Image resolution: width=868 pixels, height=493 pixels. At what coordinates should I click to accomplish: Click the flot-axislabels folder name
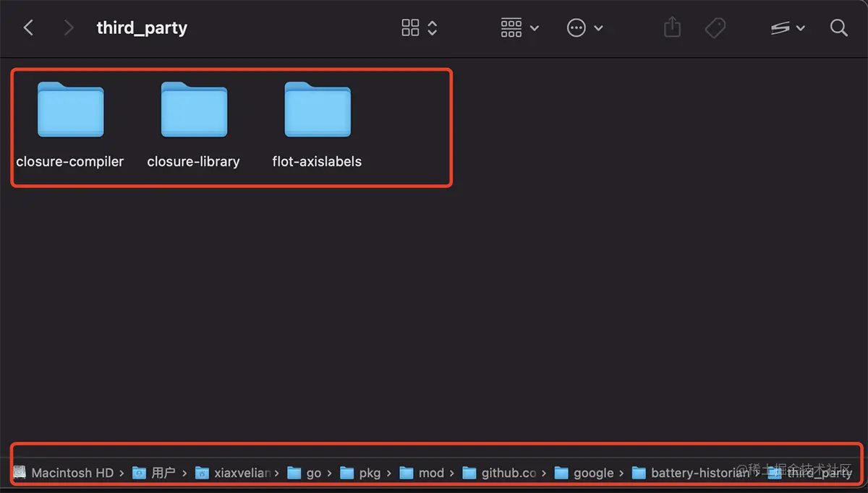pos(317,162)
